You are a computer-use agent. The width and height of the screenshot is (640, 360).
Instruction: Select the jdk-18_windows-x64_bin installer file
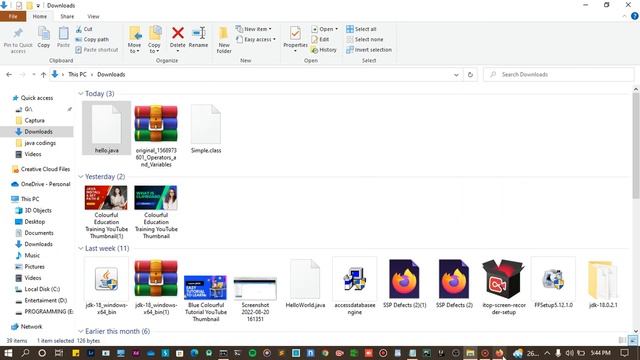coord(107,286)
